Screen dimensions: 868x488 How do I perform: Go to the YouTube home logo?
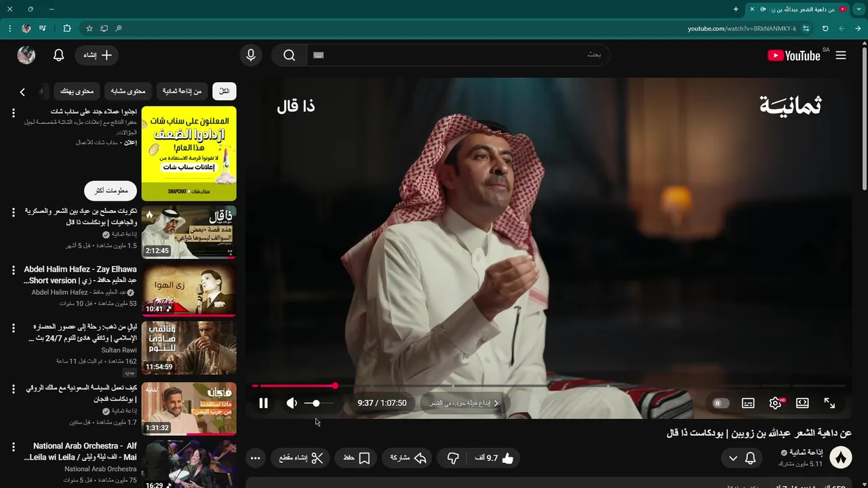click(794, 56)
